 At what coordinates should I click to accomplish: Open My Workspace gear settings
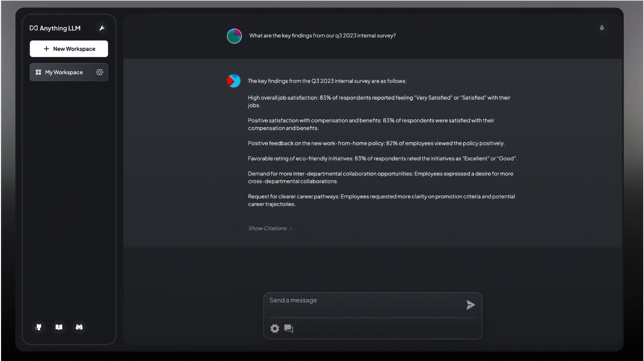99,72
